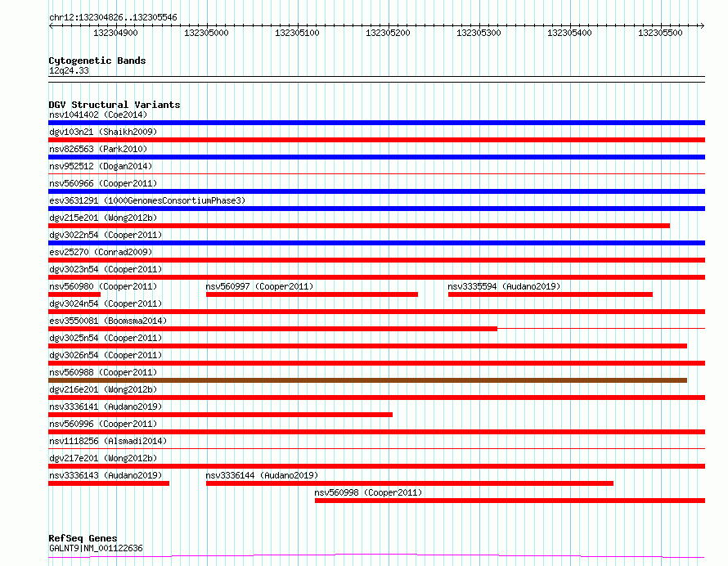This screenshot has width=728, height=566.
Task: Click the dgv3025n54 (Cooper2011) label
Action: (x=106, y=338)
